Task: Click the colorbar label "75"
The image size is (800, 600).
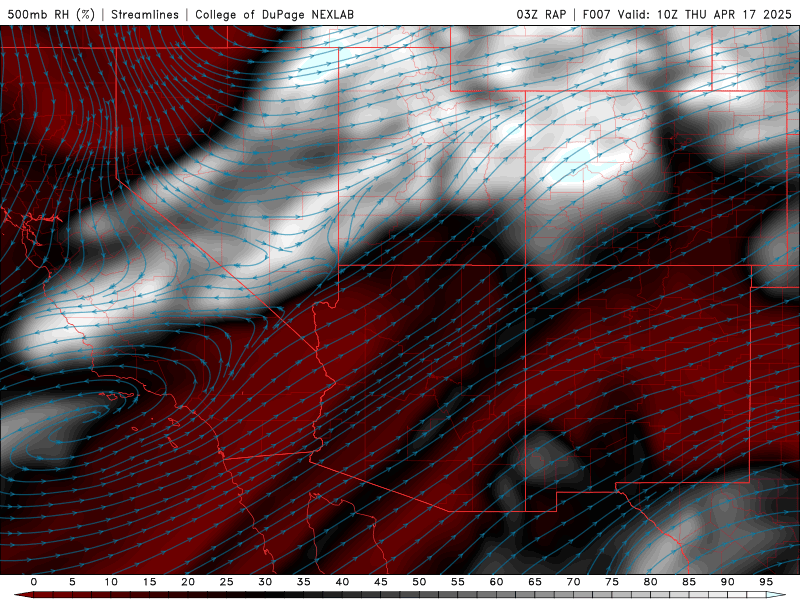Action: (612, 582)
